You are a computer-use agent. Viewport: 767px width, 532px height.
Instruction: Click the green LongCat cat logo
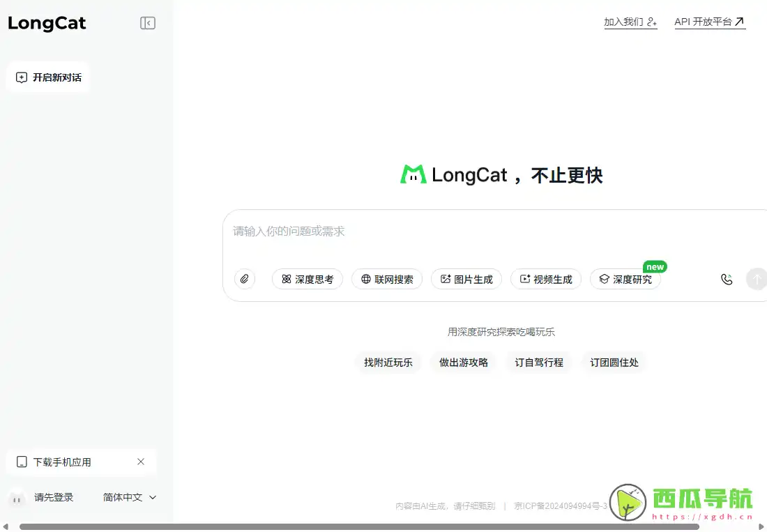[413, 174]
